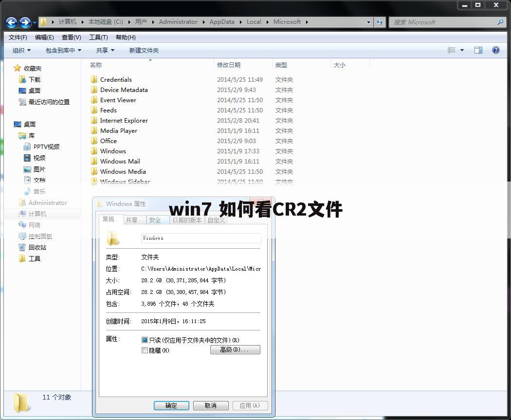Open the File (文件) menu

(18, 37)
